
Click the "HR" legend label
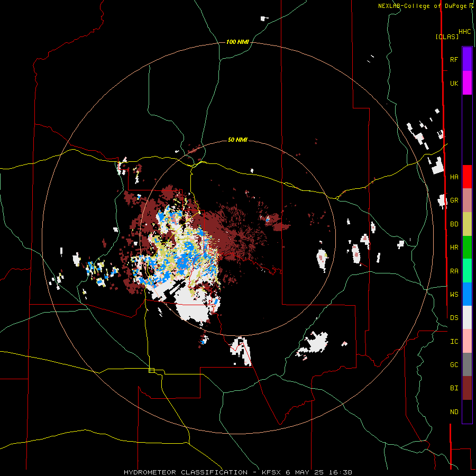click(x=454, y=248)
